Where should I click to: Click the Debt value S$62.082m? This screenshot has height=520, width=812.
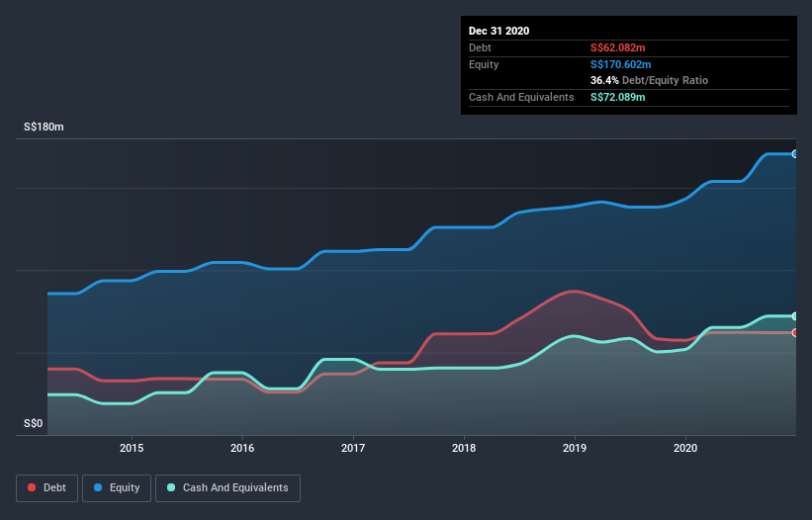(x=618, y=47)
